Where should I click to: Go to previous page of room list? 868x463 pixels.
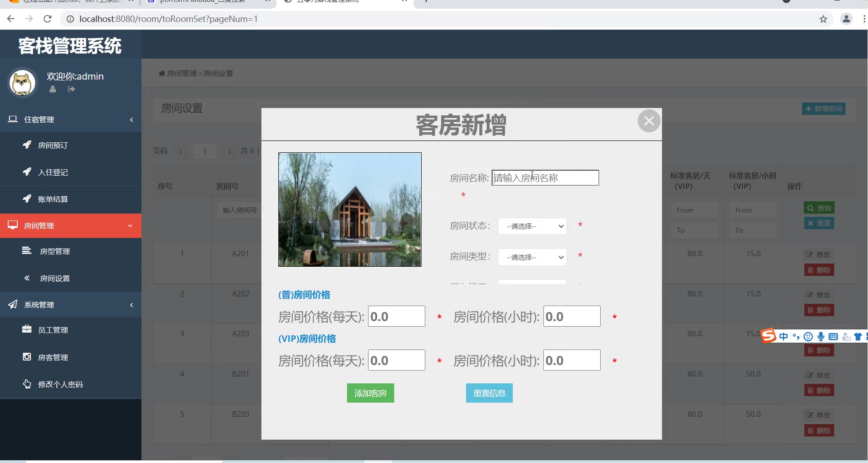(181, 151)
